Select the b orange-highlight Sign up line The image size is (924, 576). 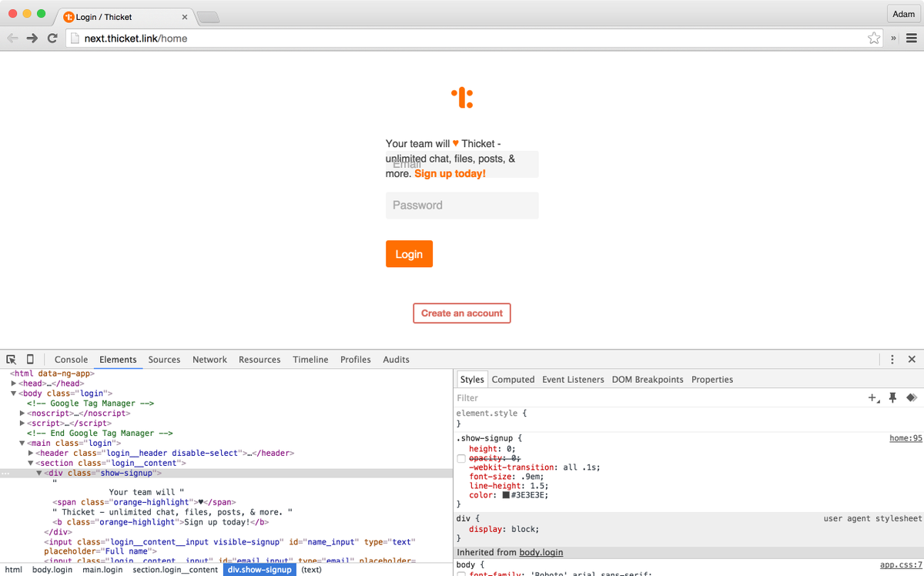pyautogui.click(x=160, y=522)
